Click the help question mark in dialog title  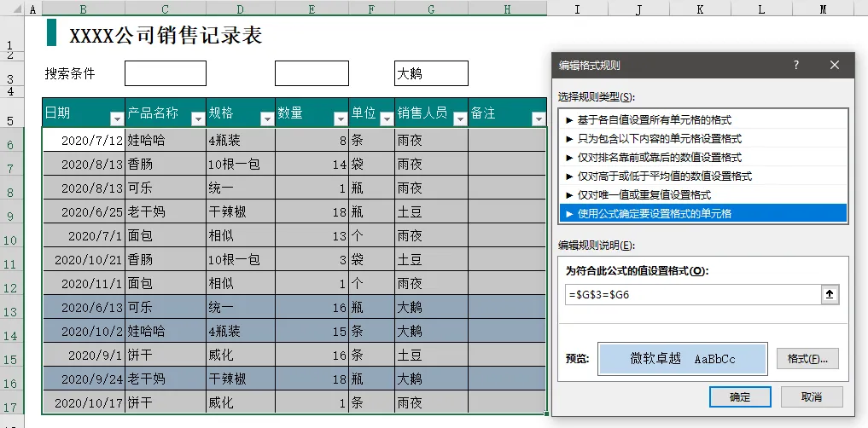[796, 65]
